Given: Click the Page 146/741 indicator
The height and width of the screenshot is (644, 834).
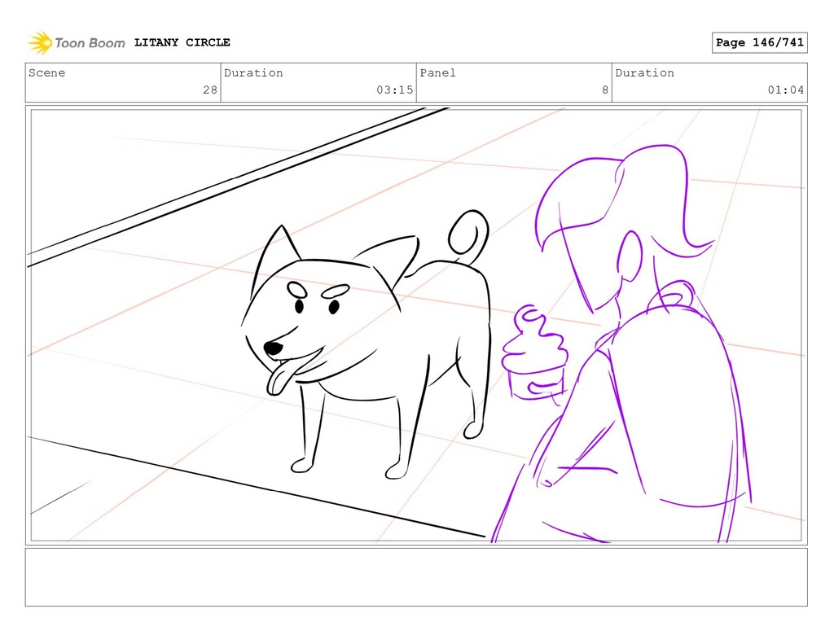Looking at the screenshot, I should (760, 42).
